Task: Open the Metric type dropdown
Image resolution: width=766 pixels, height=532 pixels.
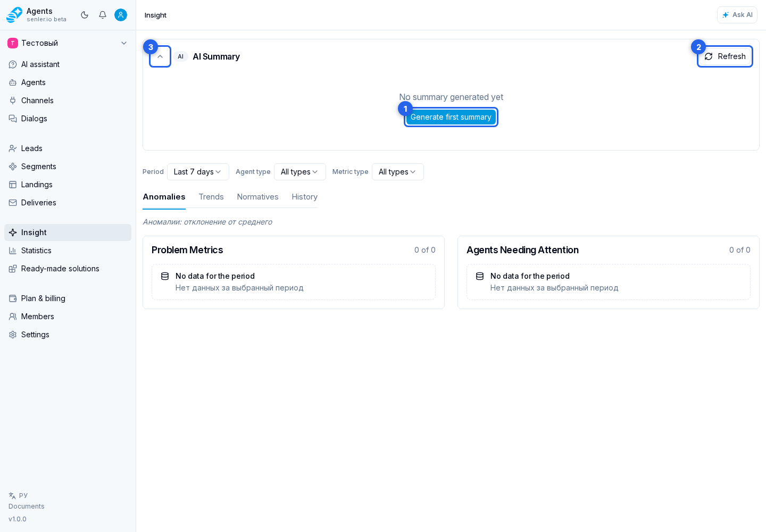Action: coord(398,172)
